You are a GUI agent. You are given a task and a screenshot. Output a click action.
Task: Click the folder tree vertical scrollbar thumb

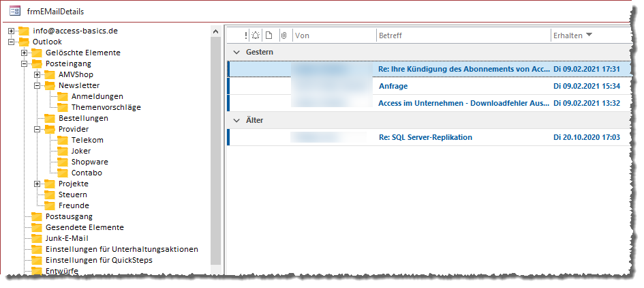coord(215,150)
